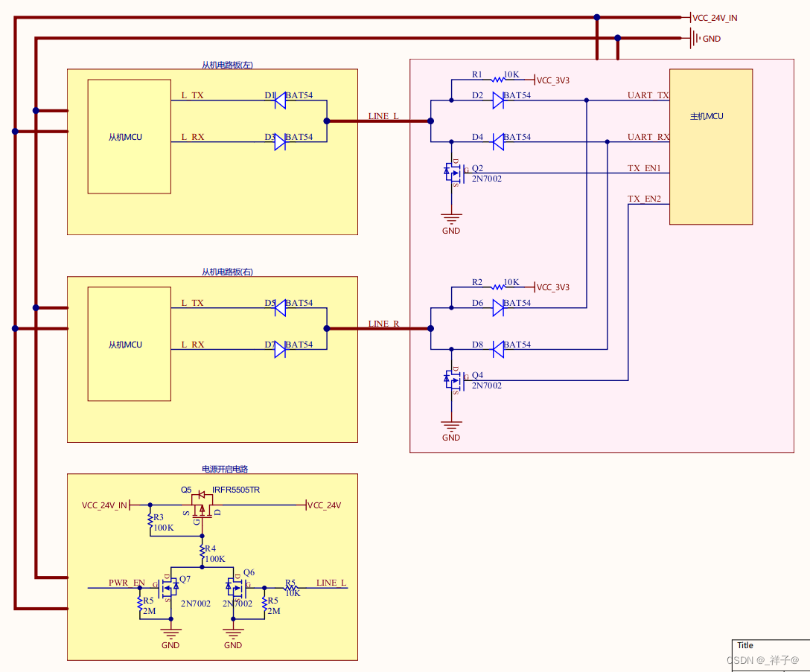This screenshot has height=672, width=810.
Task: Select diode D3 symbol in left slave board
Action: [x=280, y=142]
